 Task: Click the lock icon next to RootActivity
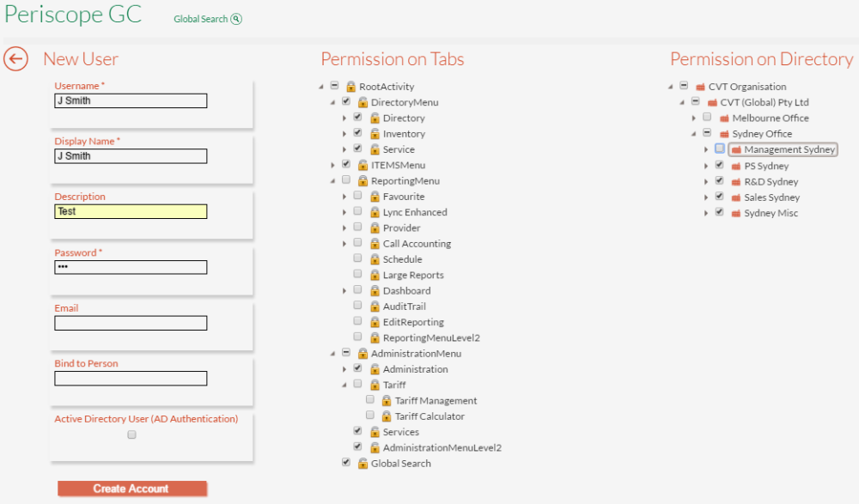point(350,87)
